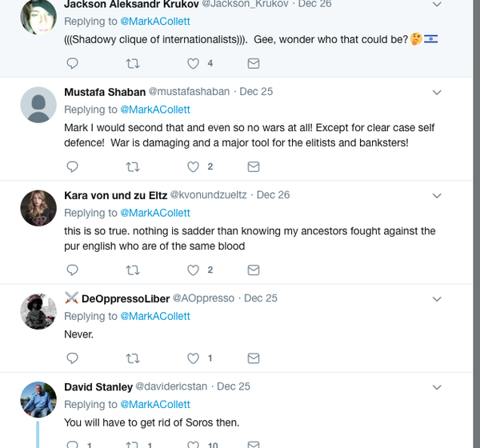Reply to Jackson Aleksandr Krukov's tweet
Viewport: 480px width, 448px height.
[x=72, y=63]
